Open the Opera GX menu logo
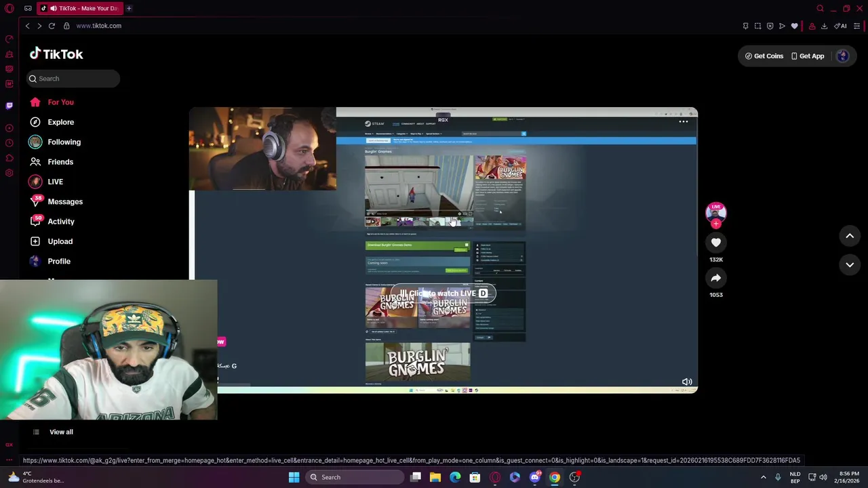Screen dimensions: 868x488 [x=9, y=8]
